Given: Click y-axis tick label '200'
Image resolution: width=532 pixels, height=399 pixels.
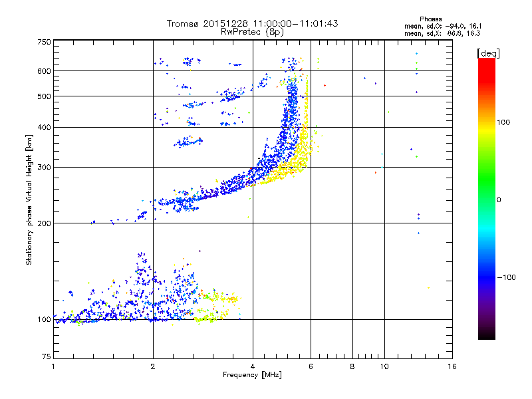Looking at the screenshot, I should tap(44, 223).
